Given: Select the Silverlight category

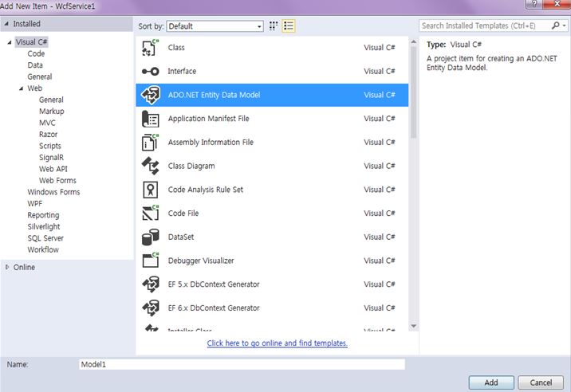Looking at the screenshot, I should pyautogui.click(x=44, y=227).
